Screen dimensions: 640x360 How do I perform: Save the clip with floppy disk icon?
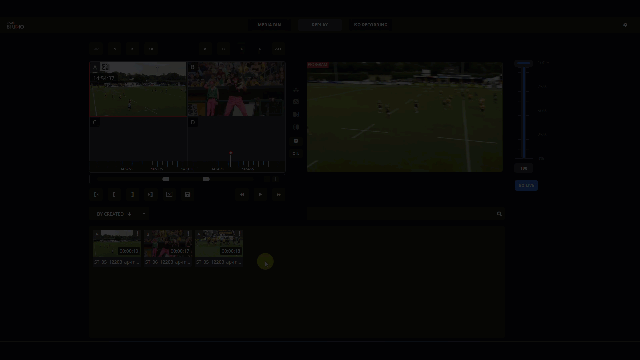pos(187,195)
